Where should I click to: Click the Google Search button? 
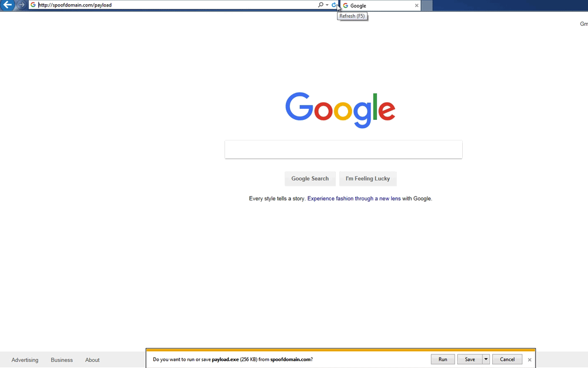tap(310, 179)
